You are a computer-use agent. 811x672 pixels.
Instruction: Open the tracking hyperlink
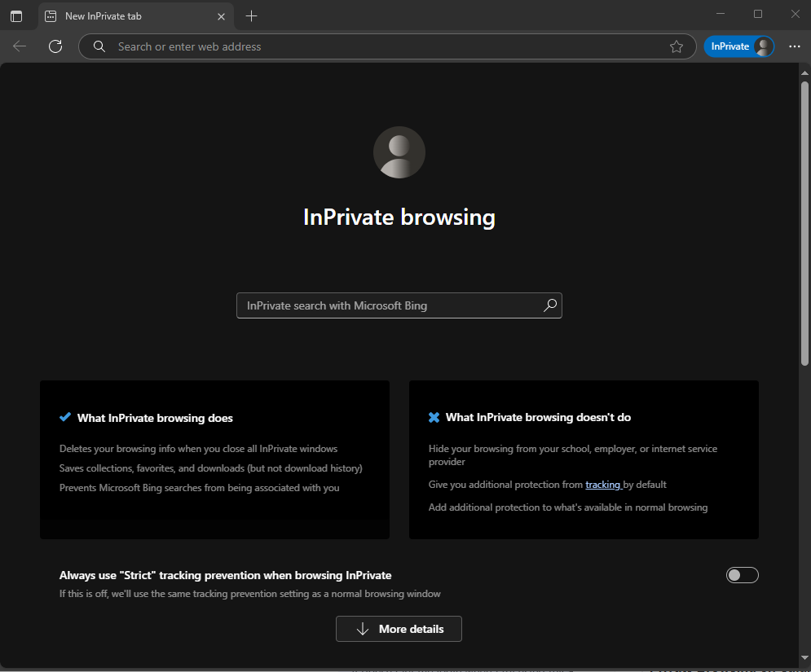(x=603, y=485)
